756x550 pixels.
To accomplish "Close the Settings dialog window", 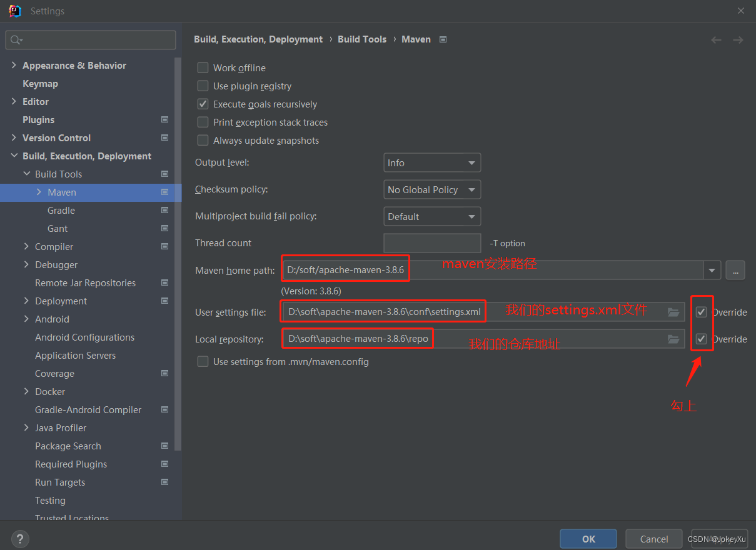I will pyautogui.click(x=741, y=11).
